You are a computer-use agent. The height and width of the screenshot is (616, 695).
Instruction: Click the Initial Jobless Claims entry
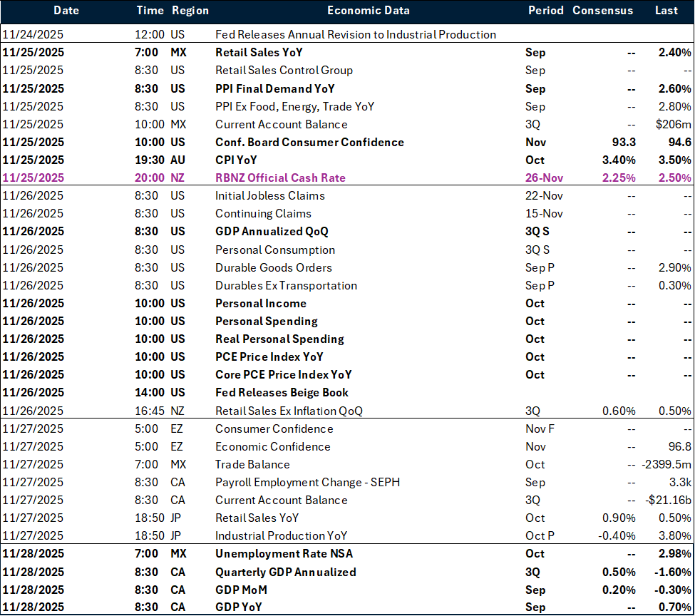(269, 195)
